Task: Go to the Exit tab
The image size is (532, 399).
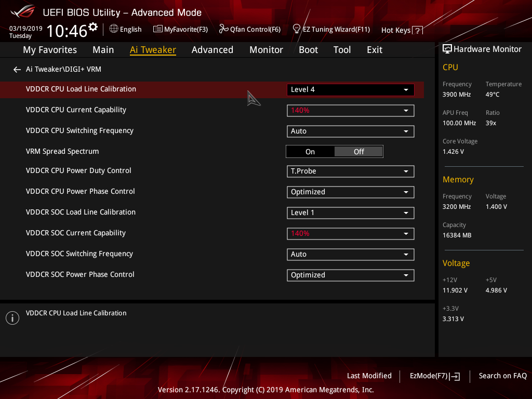Action: 375,50
